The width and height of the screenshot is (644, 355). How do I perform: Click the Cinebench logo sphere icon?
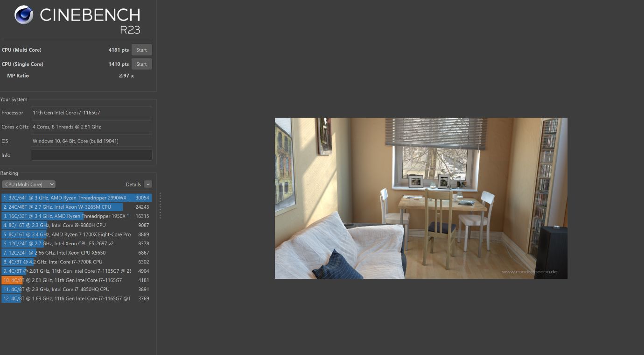(24, 15)
